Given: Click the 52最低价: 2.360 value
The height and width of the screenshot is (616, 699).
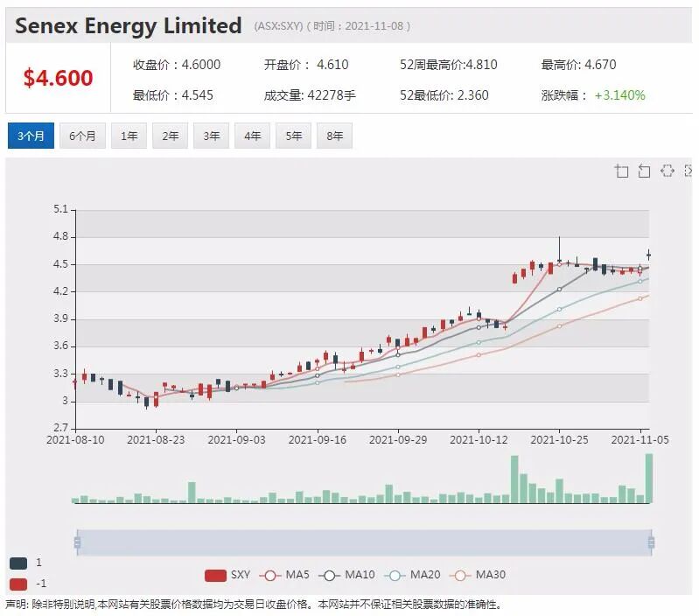Looking at the screenshot, I should [x=444, y=95].
